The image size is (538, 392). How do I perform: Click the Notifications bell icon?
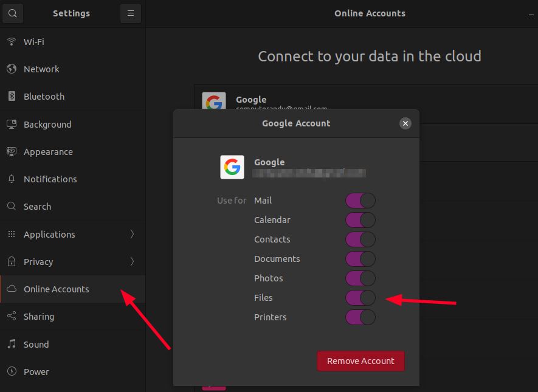pyautogui.click(x=12, y=179)
